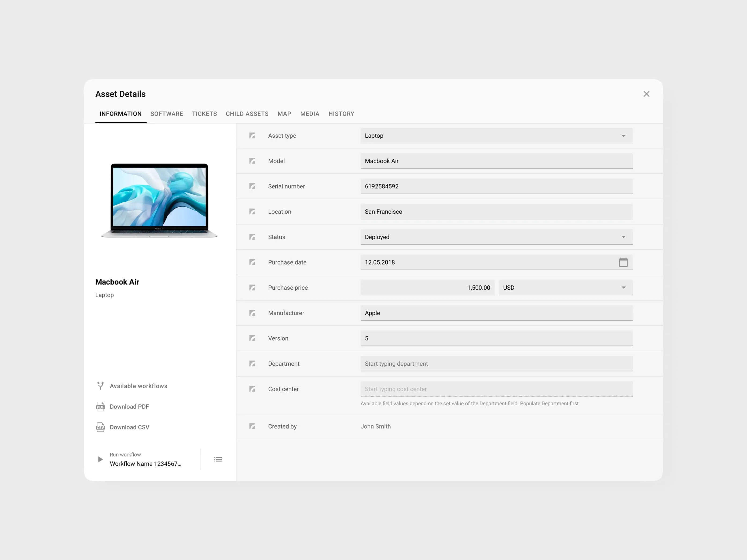
Task: Switch to the SOFTWARE tab
Action: tap(167, 114)
